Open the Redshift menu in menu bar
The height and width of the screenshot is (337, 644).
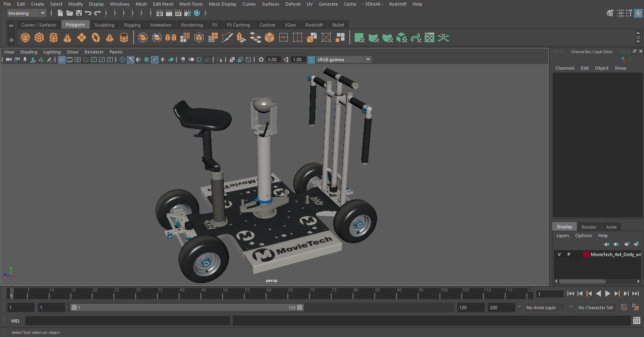(x=398, y=4)
